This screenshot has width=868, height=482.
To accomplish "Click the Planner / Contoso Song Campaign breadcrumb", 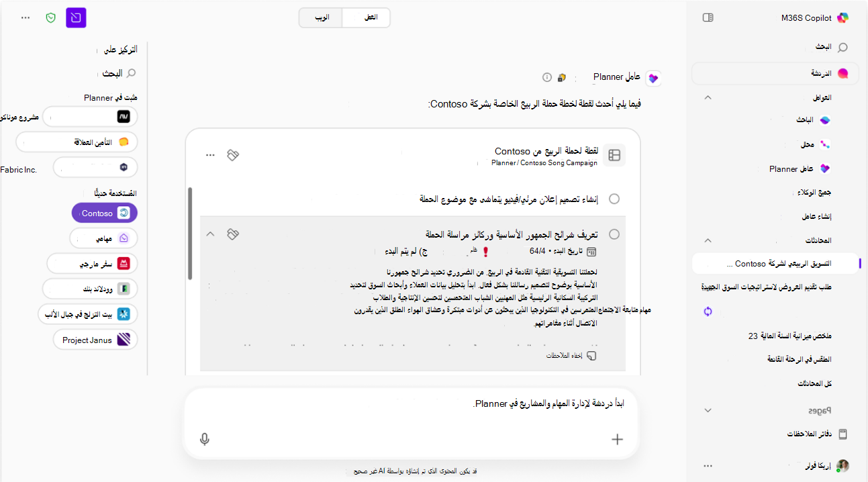I will [x=544, y=162].
